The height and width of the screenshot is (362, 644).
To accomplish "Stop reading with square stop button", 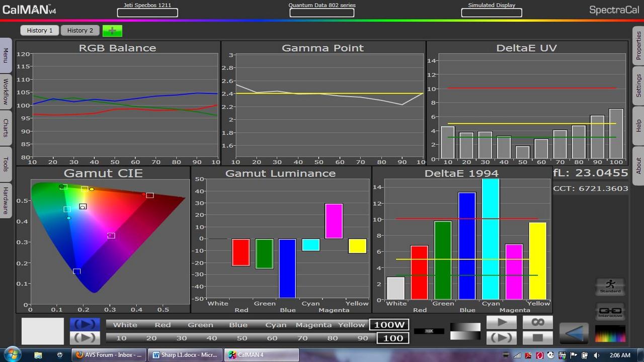I will tap(538, 337).
